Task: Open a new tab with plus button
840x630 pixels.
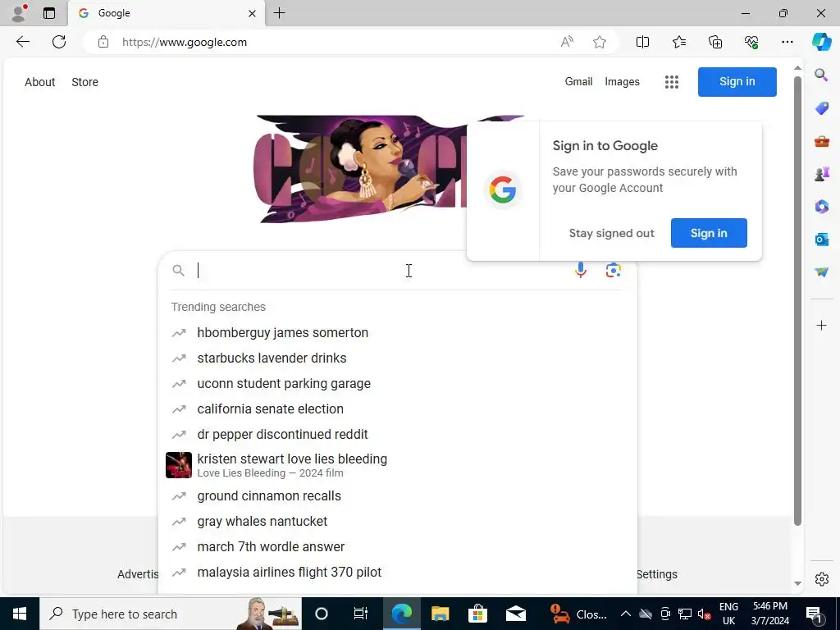Action: [x=279, y=13]
